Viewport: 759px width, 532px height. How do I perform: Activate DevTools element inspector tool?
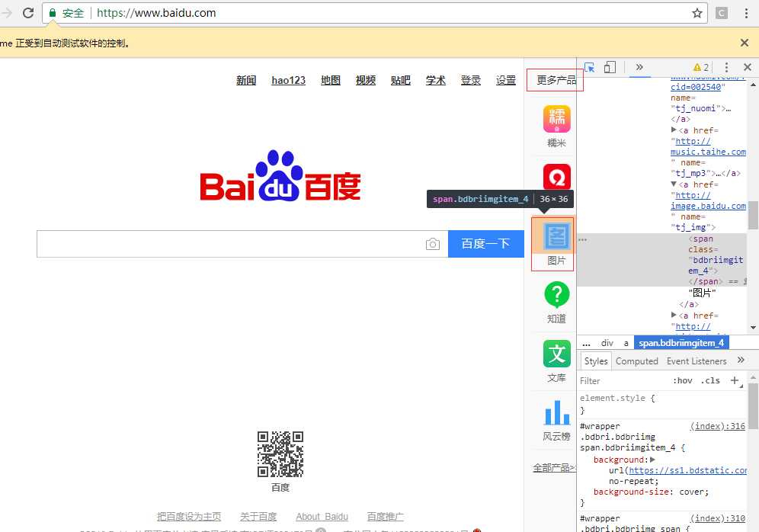coord(589,67)
